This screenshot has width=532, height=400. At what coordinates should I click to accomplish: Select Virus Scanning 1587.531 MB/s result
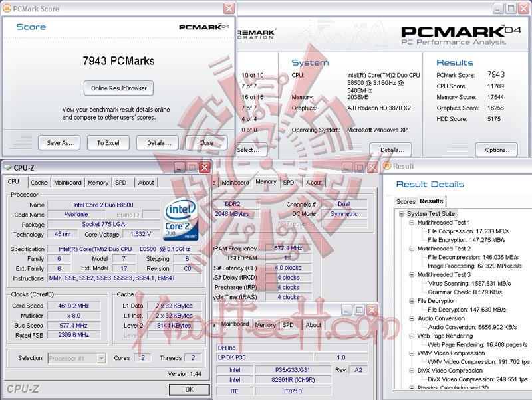[x=469, y=284]
